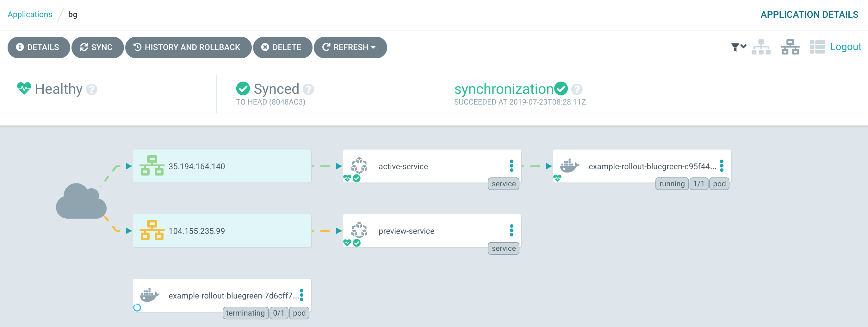Open History and Rollback

188,47
